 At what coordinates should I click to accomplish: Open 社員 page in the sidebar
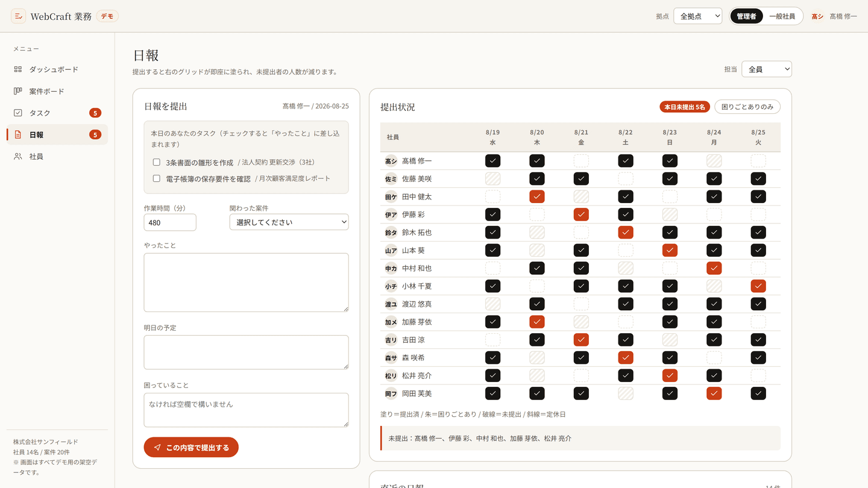click(x=57, y=156)
